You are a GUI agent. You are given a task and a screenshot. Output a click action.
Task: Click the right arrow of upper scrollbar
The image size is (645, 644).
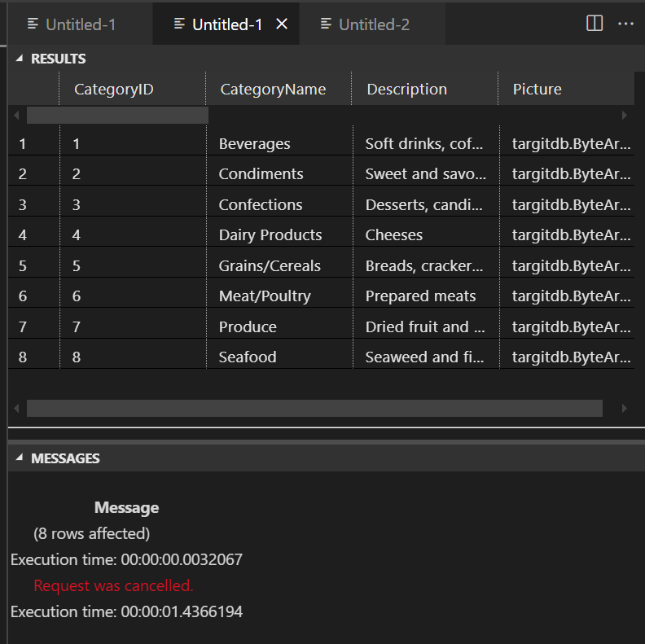click(625, 115)
